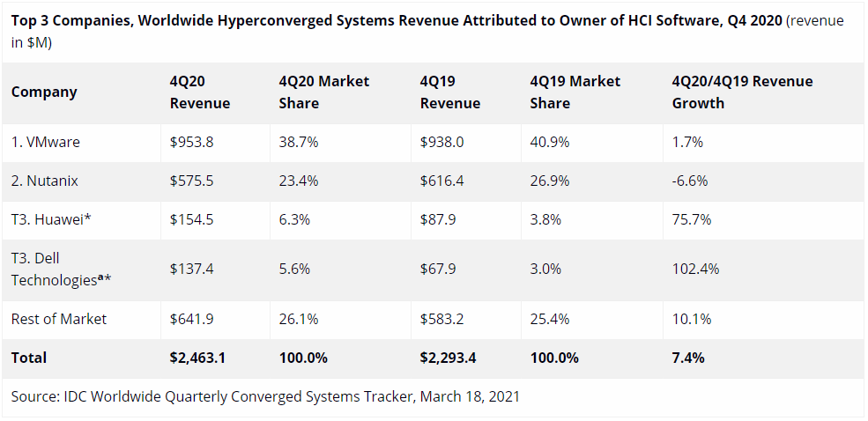This screenshot has height=421, width=868.
Task: Select Rest of Market 26.1% share cell
Action: point(299,319)
